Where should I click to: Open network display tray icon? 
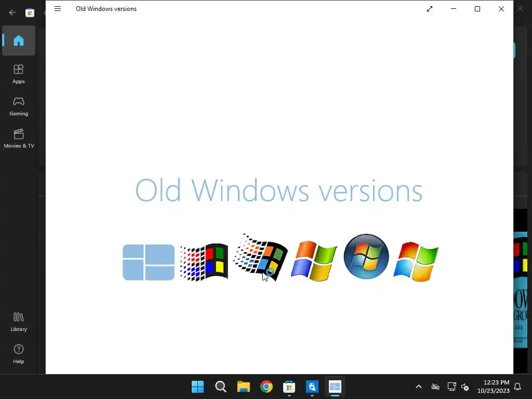click(451, 387)
